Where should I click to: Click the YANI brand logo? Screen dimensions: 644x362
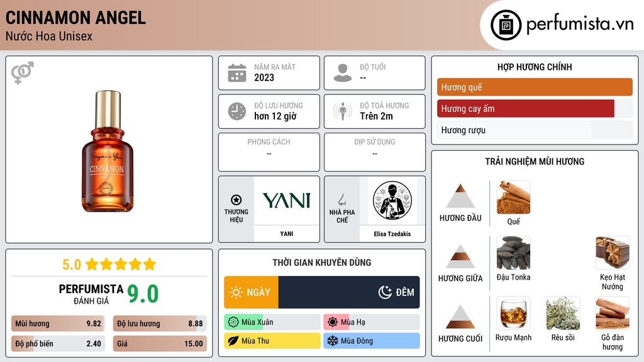click(x=287, y=200)
